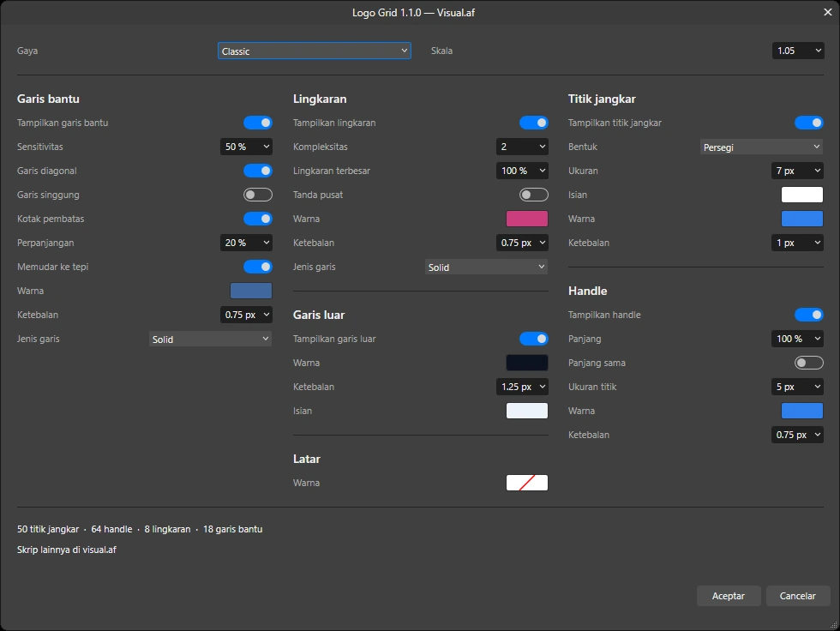
Task: Toggle Memudar ke tepi switch
Action: (x=258, y=267)
